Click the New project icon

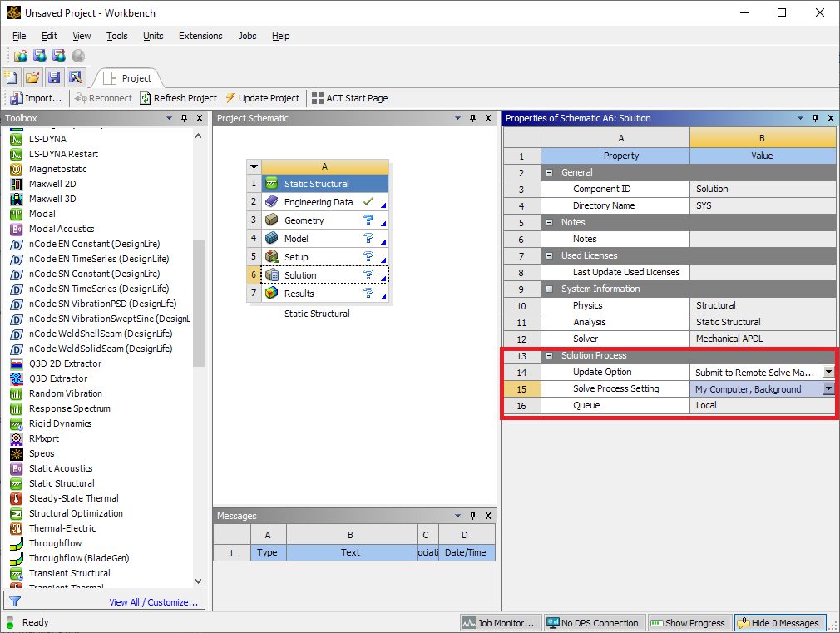[12, 77]
